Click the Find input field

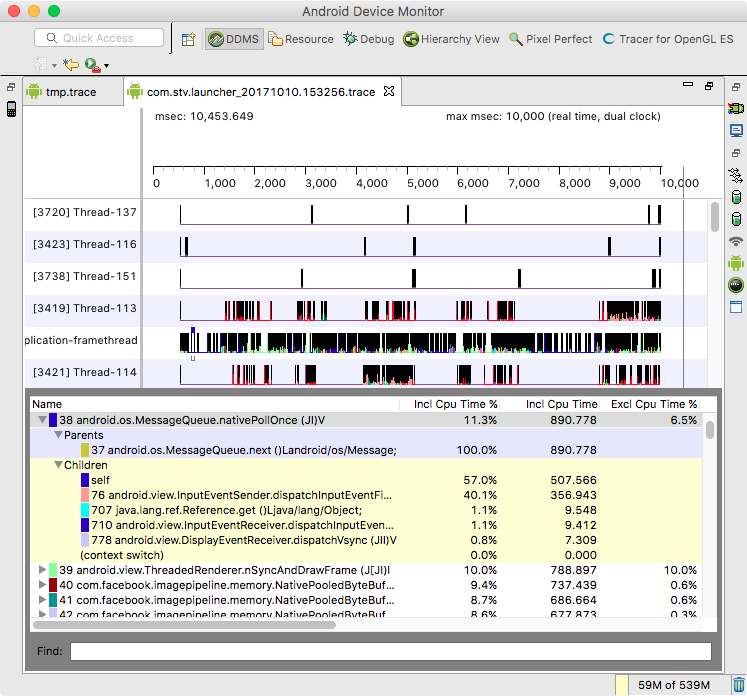pos(390,652)
